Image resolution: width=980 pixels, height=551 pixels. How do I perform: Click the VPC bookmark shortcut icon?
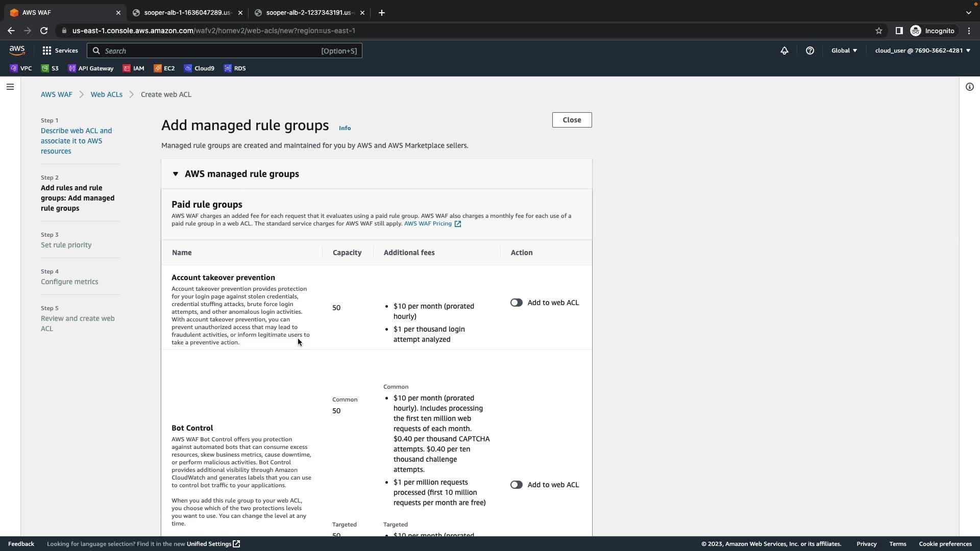tap(14, 68)
